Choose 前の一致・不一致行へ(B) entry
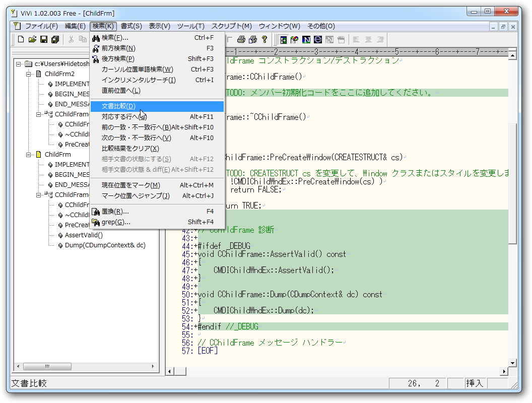This screenshot has width=532, height=403. (157, 127)
